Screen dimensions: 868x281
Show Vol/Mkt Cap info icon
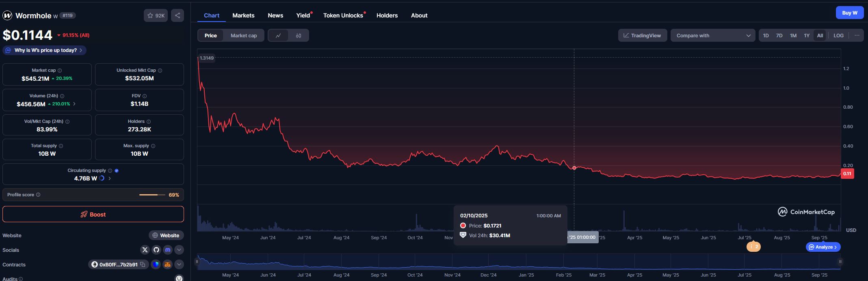coord(67,122)
